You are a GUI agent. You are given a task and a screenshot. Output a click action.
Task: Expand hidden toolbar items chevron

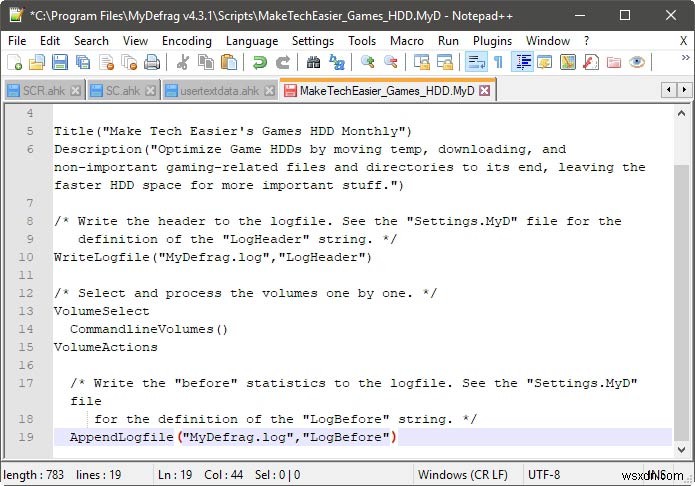(x=686, y=58)
